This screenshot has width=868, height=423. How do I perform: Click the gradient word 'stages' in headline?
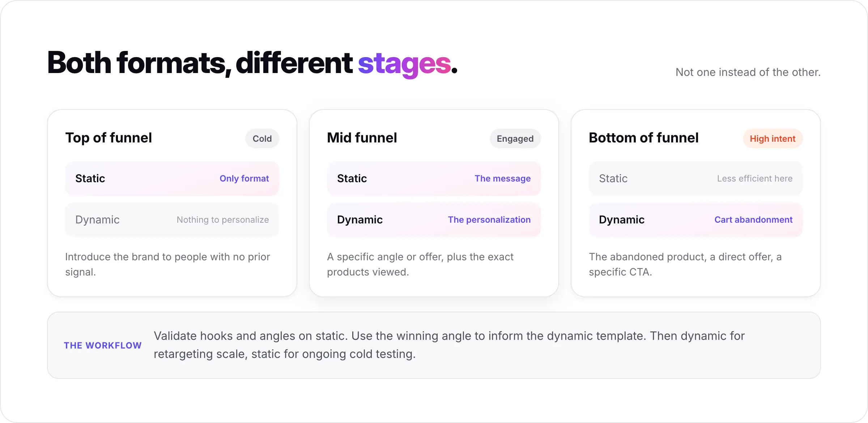click(x=405, y=64)
